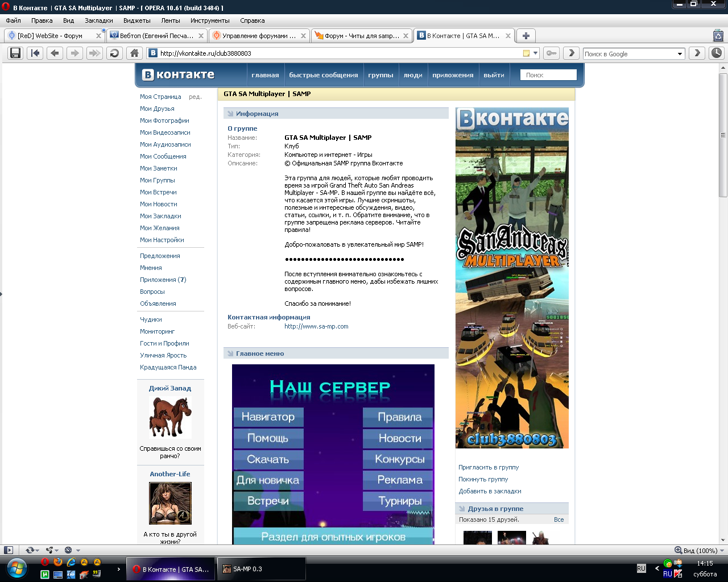Click the Kaspersky tray icon
The height and width of the screenshot is (582, 728).
(x=678, y=574)
